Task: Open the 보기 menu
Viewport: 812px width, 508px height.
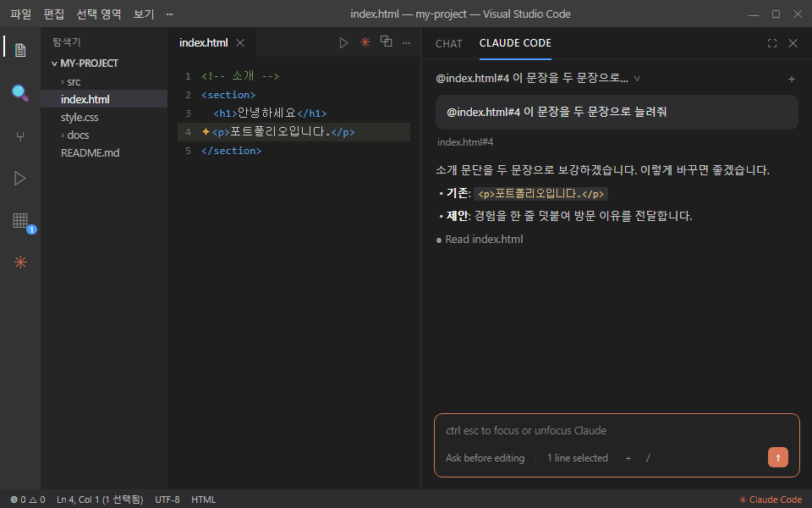Action: [x=144, y=14]
